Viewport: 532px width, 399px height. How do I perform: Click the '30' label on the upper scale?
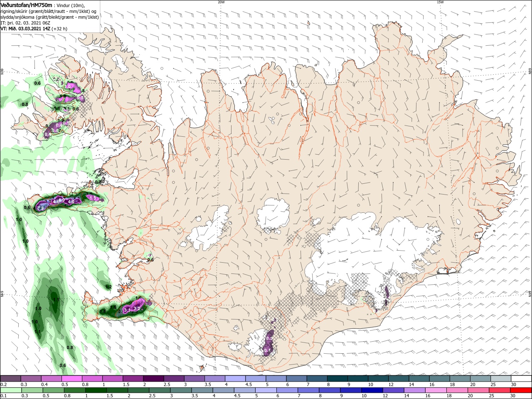[514, 384]
